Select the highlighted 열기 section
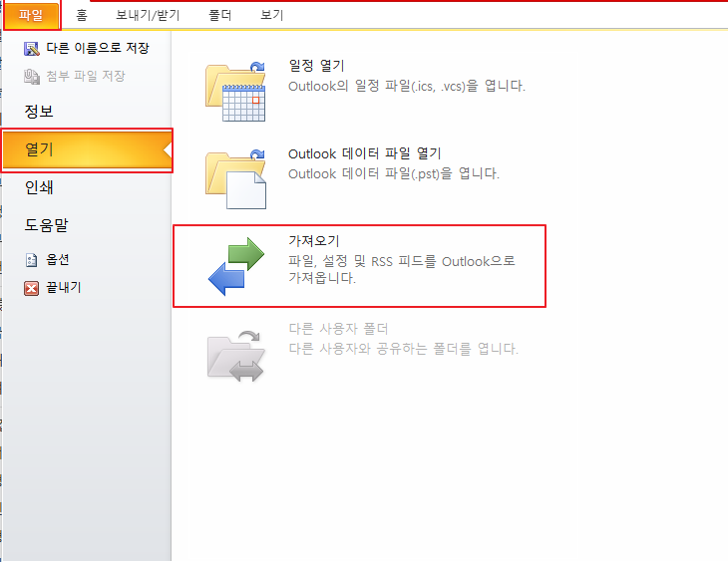This screenshot has height=562, width=728. coord(87,149)
